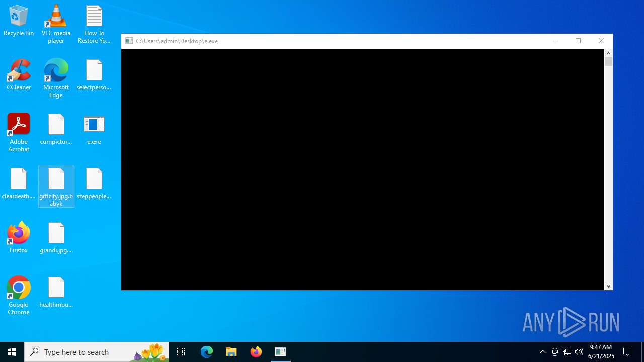Screen dimensions: 644x362
Task: Select the Firefox desktop shortcut
Action: tap(19, 238)
